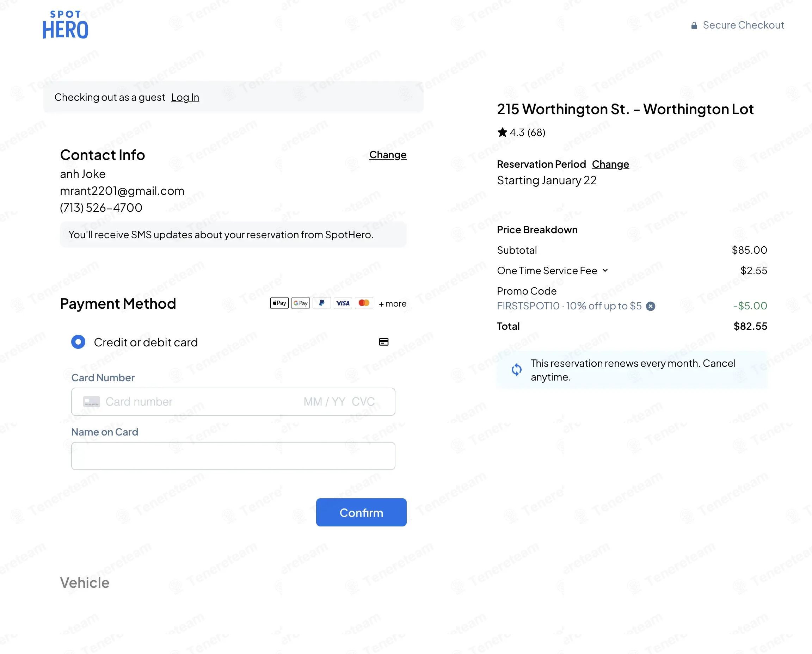The height and width of the screenshot is (654, 812).
Task: Click the Apple Pay icon
Action: click(279, 303)
